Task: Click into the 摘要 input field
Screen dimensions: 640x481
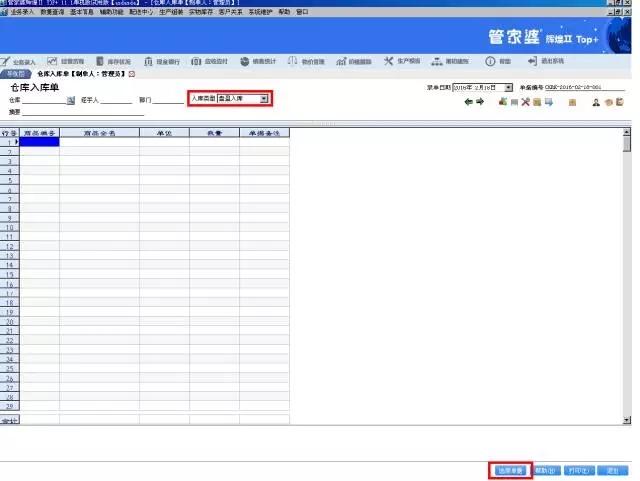Action: click(x=83, y=112)
